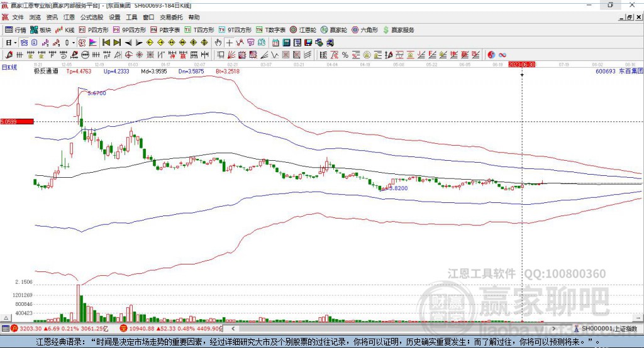The width and height of the screenshot is (644, 348).
Task: Open the 工具 menu
Action: tap(131, 17)
